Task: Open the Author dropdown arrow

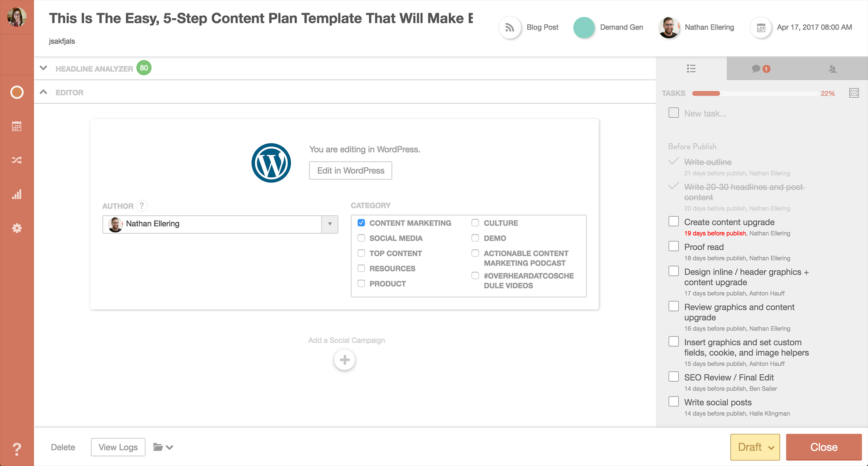Action: pos(330,224)
